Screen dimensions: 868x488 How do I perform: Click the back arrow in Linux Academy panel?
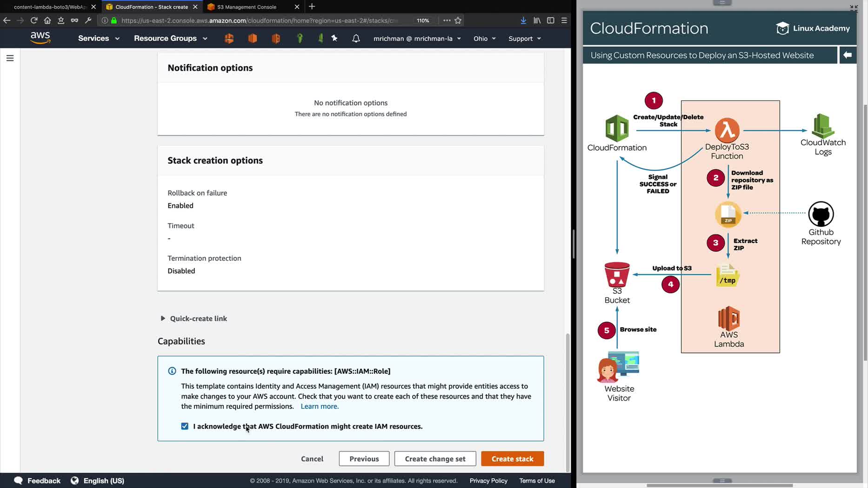(848, 55)
